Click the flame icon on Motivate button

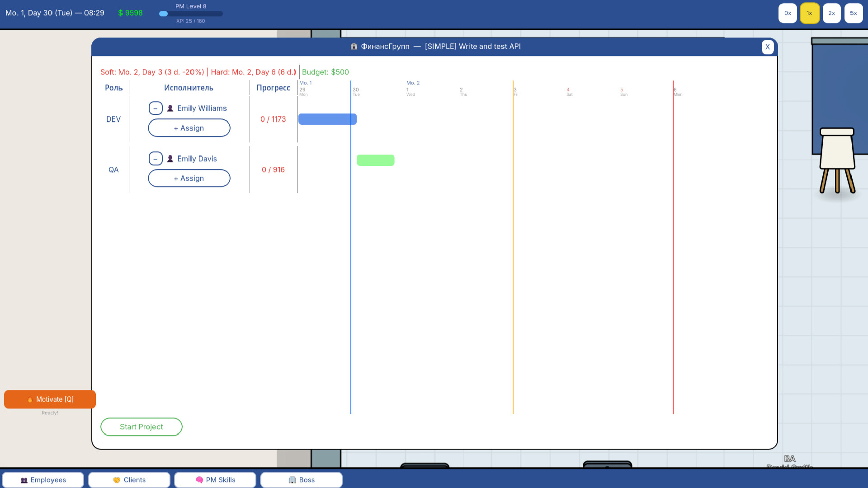coord(30,399)
